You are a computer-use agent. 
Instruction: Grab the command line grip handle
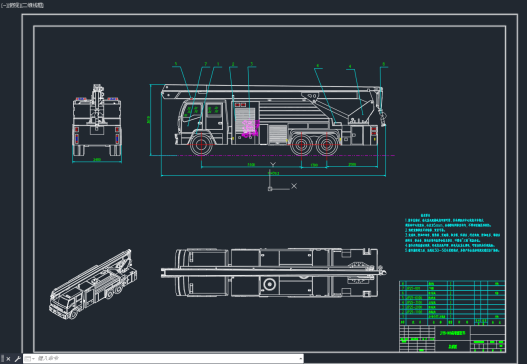(x=2, y=359)
